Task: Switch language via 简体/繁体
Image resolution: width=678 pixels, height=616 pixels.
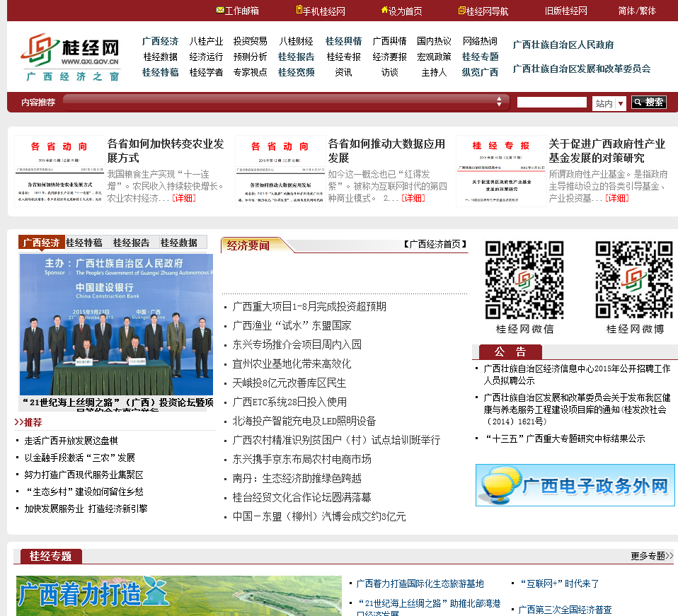Action: 637,11
